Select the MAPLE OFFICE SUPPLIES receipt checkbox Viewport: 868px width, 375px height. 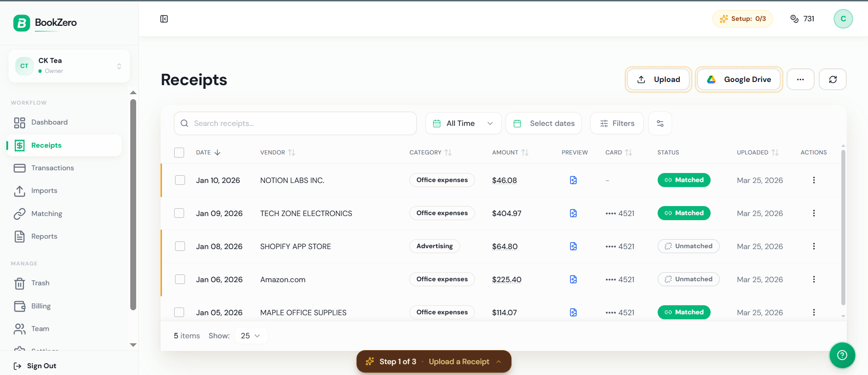pos(179,312)
